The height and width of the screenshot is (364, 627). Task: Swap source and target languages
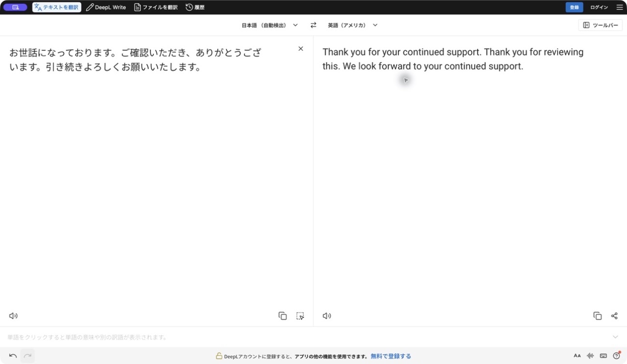(x=313, y=25)
